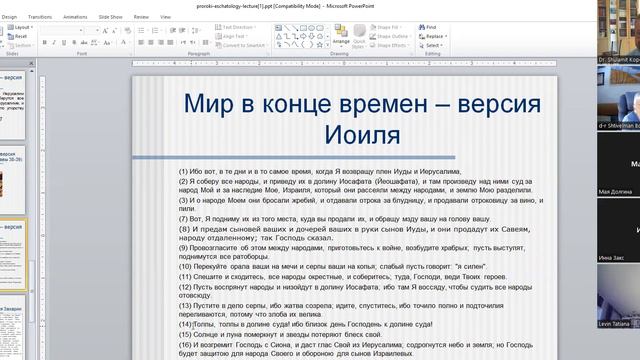Click the Replace button

coord(433,36)
